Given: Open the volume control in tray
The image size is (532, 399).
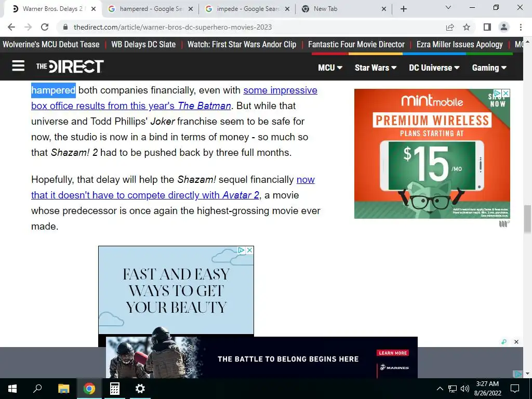Looking at the screenshot, I should tap(465, 389).
